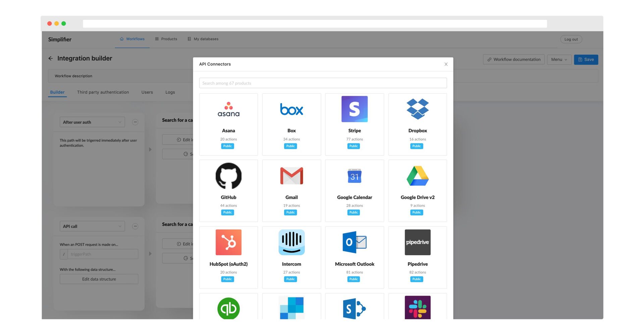The image size is (644, 335).
Task: Choose the blue squares SendGrid logo
Action: [x=291, y=308]
